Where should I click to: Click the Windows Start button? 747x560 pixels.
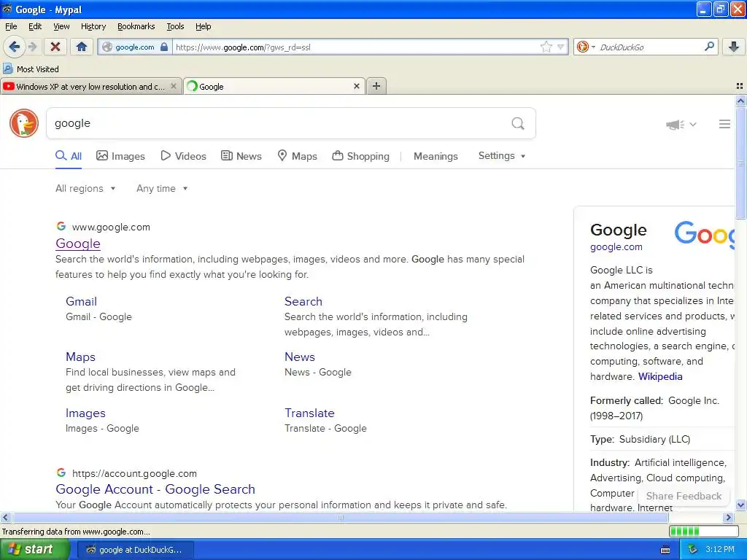pos(34,550)
